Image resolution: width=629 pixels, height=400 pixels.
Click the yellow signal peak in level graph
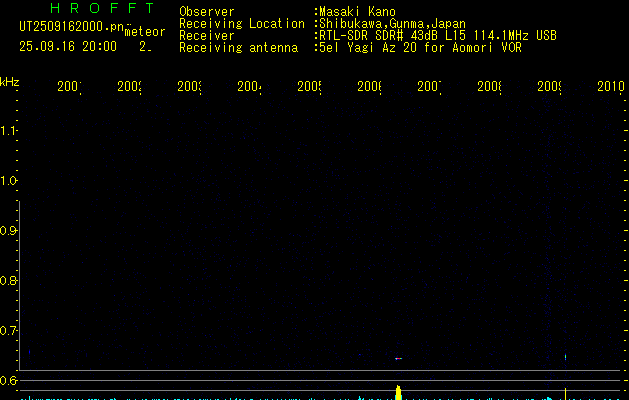tap(398, 392)
